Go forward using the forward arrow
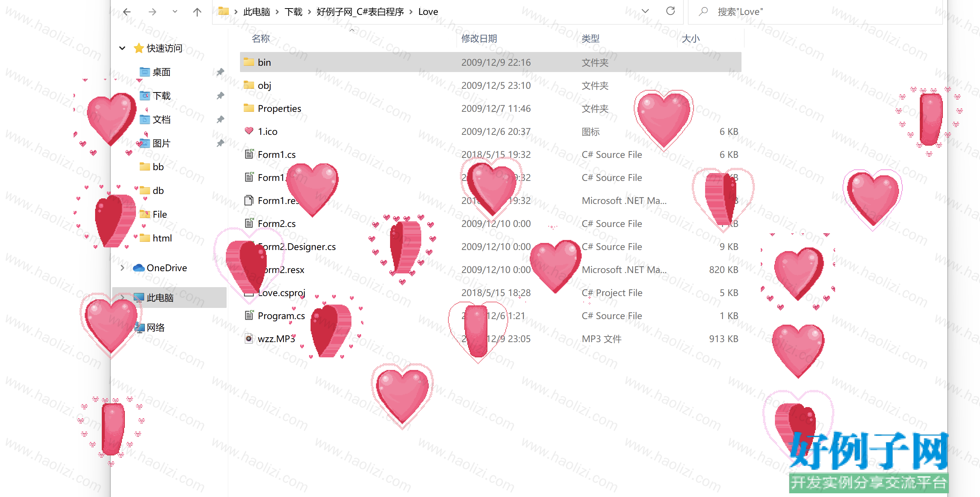The height and width of the screenshot is (497, 980). [152, 12]
